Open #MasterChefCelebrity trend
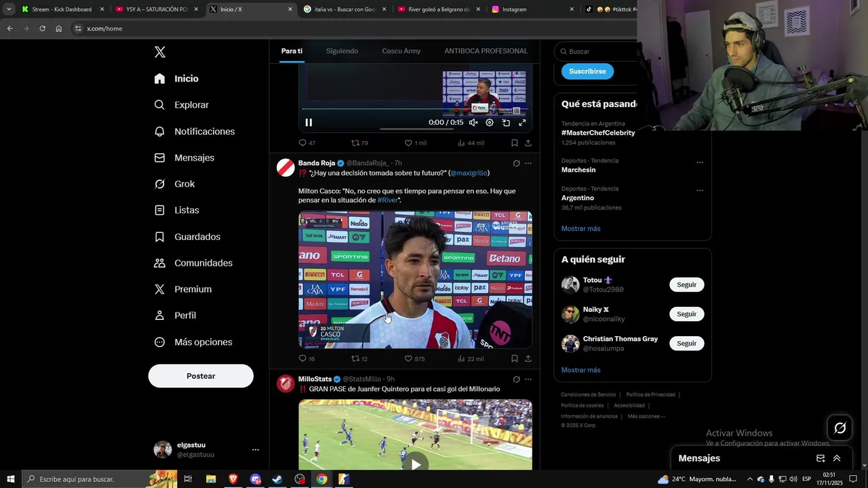The image size is (868, 488). (598, 133)
